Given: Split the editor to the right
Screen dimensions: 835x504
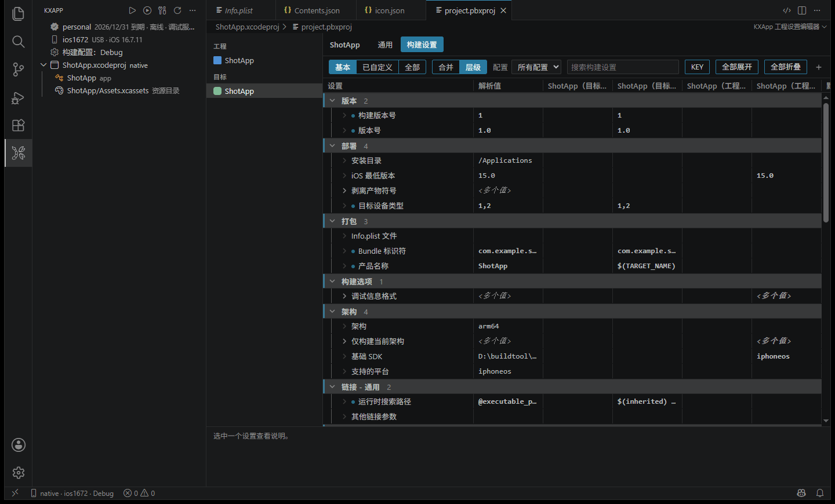Looking at the screenshot, I should click(802, 10).
